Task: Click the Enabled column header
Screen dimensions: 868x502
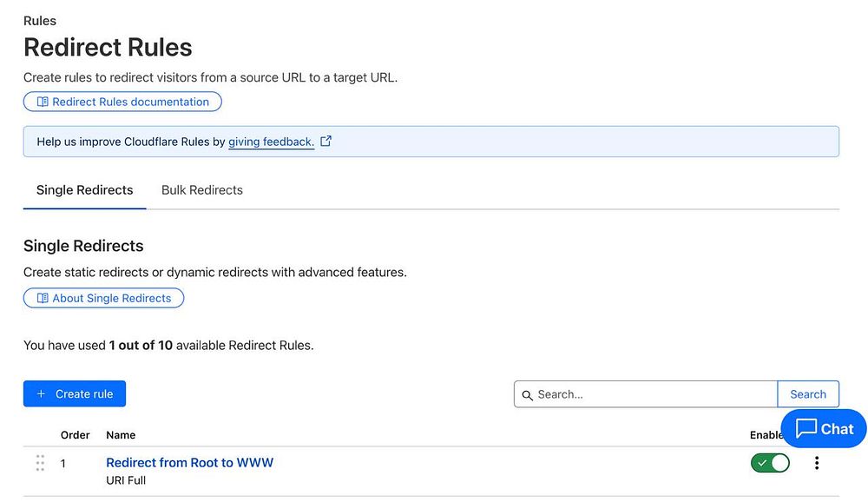Action: click(x=765, y=435)
